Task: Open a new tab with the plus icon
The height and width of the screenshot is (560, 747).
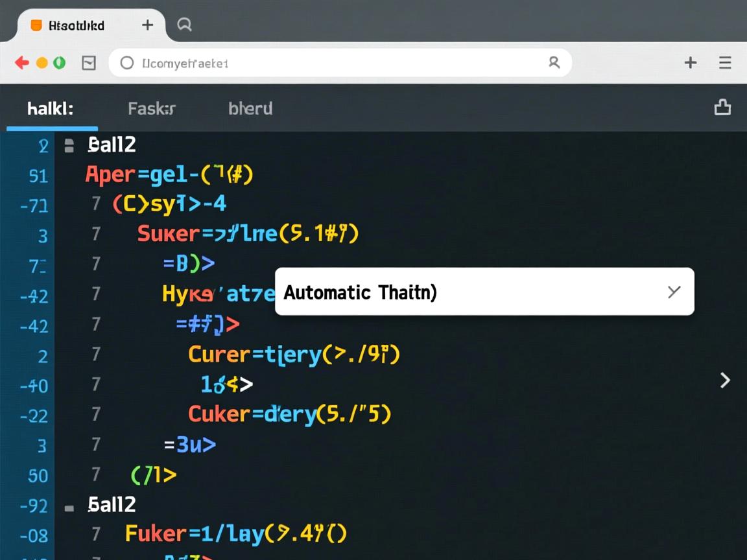Action: [x=148, y=25]
